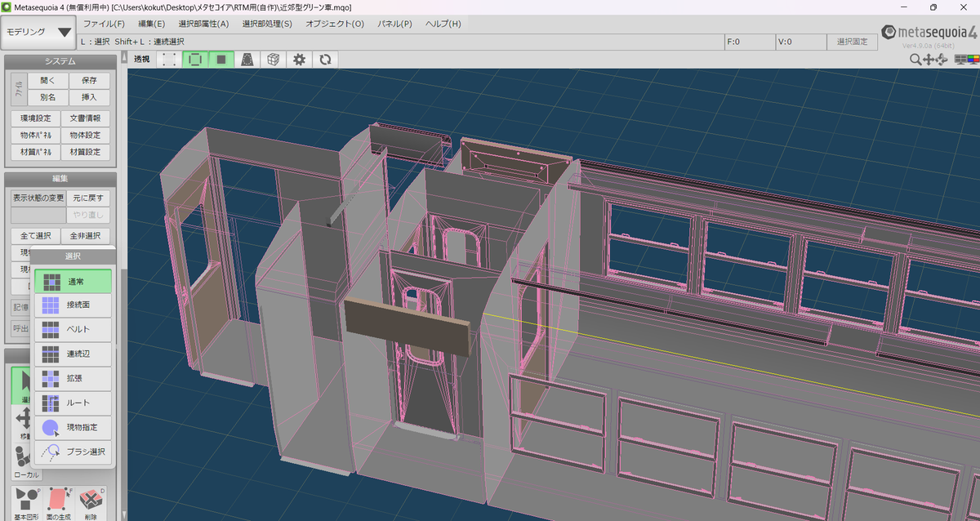Viewport: 980px width, 521px height.
Task: Click the perspective grid trapezoid icon
Action: point(247,59)
